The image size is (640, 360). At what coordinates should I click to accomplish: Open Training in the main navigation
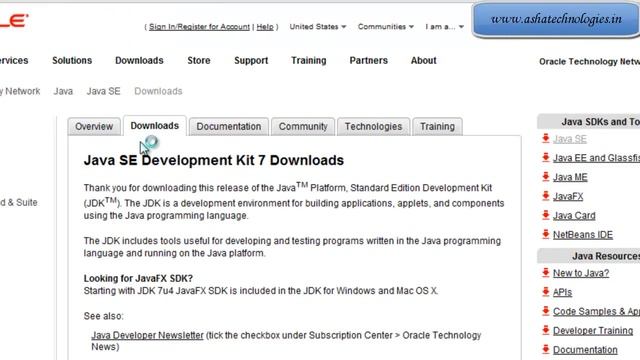click(309, 60)
